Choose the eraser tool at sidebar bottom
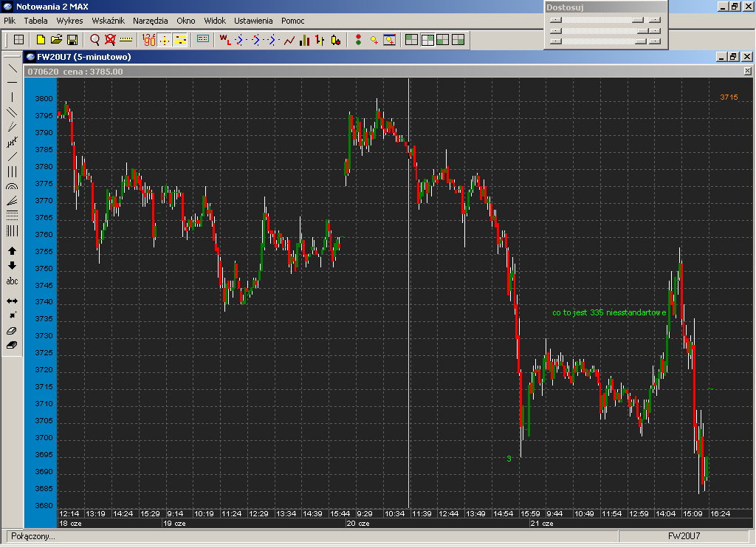The height and width of the screenshot is (548, 756). pyautogui.click(x=12, y=345)
